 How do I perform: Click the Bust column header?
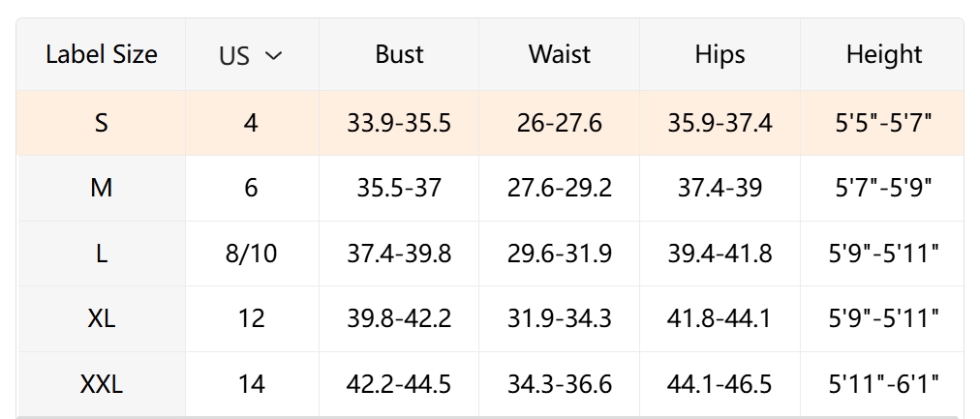(399, 54)
